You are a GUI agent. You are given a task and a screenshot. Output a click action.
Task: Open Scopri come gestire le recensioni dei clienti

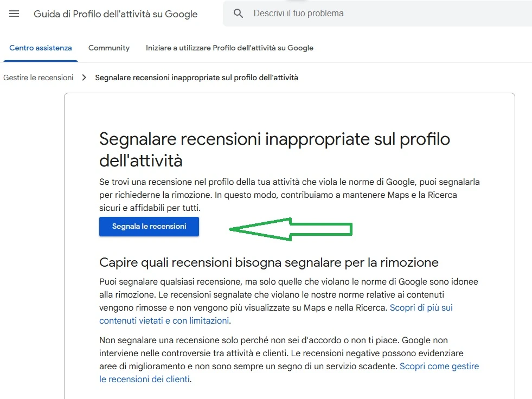pos(439,366)
